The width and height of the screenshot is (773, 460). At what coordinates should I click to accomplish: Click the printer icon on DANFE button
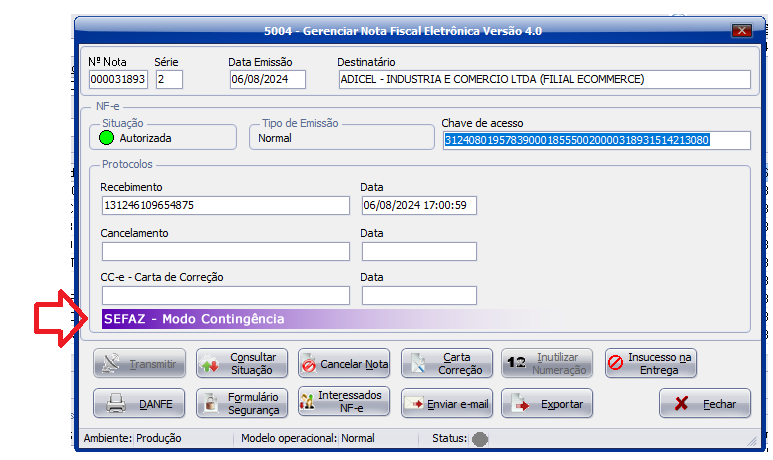click(x=116, y=404)
